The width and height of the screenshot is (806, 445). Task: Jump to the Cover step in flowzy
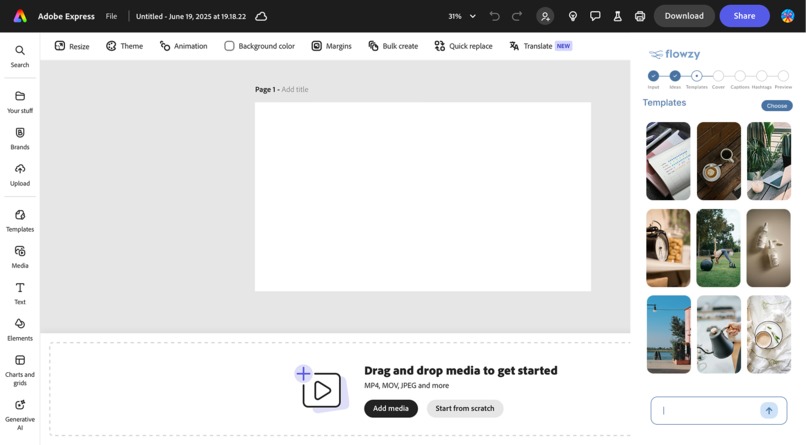pyautogui.click(x=718, y=76)
